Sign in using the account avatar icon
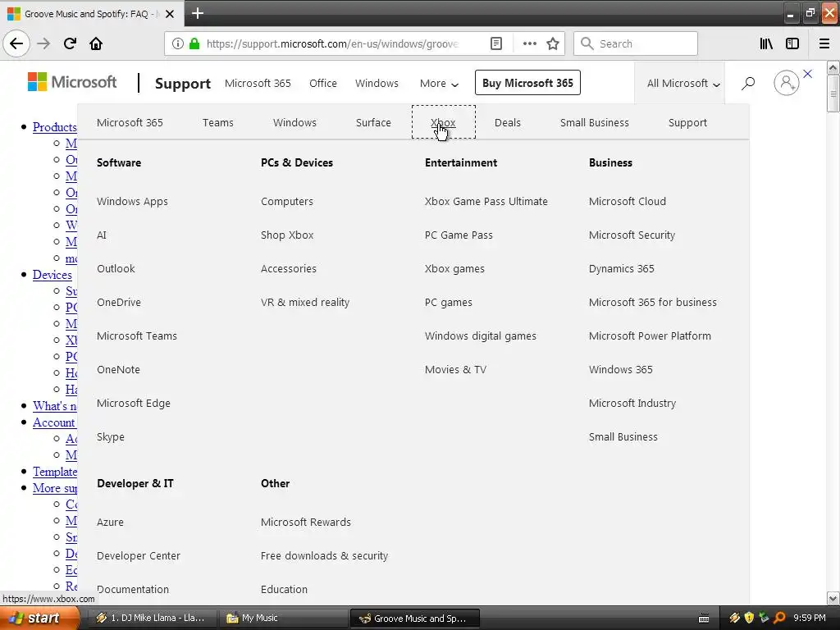This screenshot has height=630, width=840. tap(787, 83)
